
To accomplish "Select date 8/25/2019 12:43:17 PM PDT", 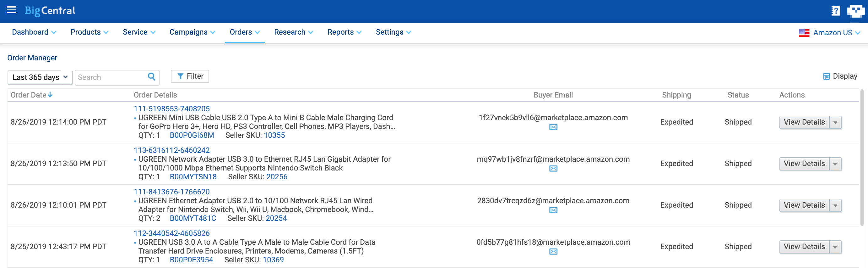I will 58,247.
